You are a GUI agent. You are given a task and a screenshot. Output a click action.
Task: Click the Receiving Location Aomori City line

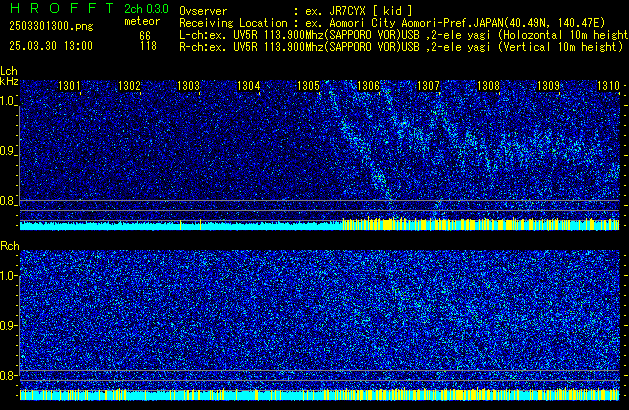coord(392,23)
